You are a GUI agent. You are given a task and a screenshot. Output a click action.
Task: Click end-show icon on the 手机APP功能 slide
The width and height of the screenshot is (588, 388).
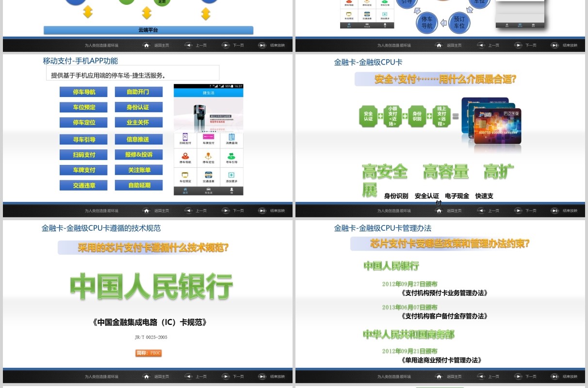[262, 210]
